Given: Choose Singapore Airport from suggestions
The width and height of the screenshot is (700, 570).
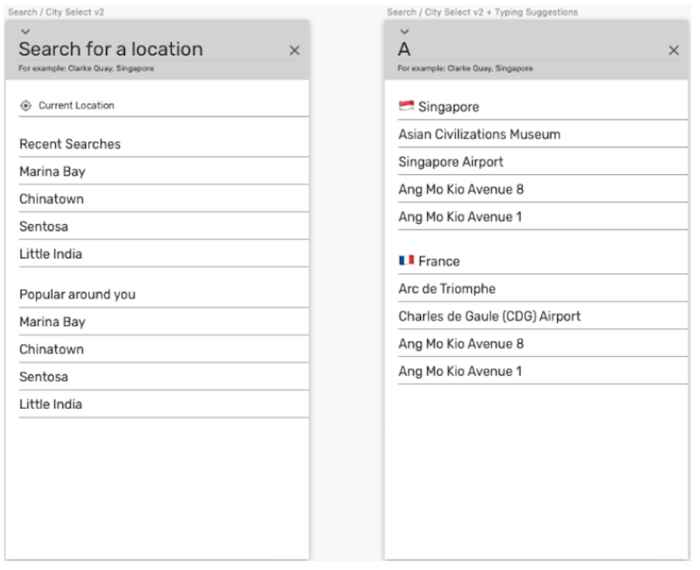Looking at the screenshot, I should pyautogui.click(x=450, y=162).
